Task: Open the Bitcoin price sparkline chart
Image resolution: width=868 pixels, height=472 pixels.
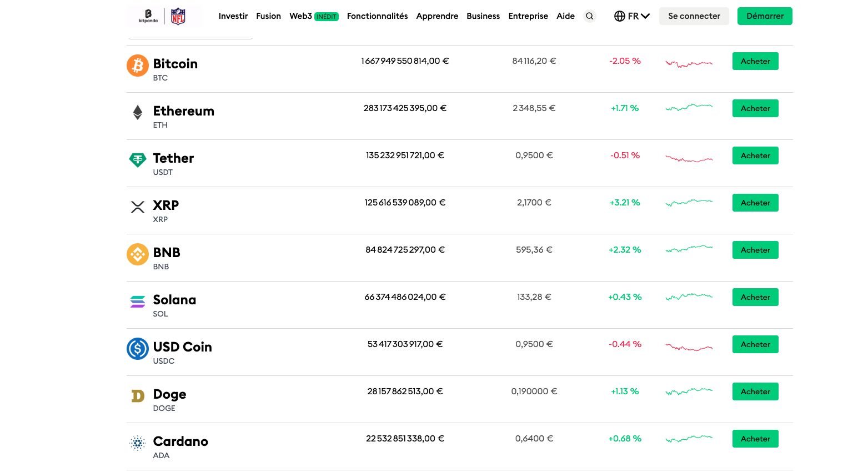Action: click(x=689, y=63)
